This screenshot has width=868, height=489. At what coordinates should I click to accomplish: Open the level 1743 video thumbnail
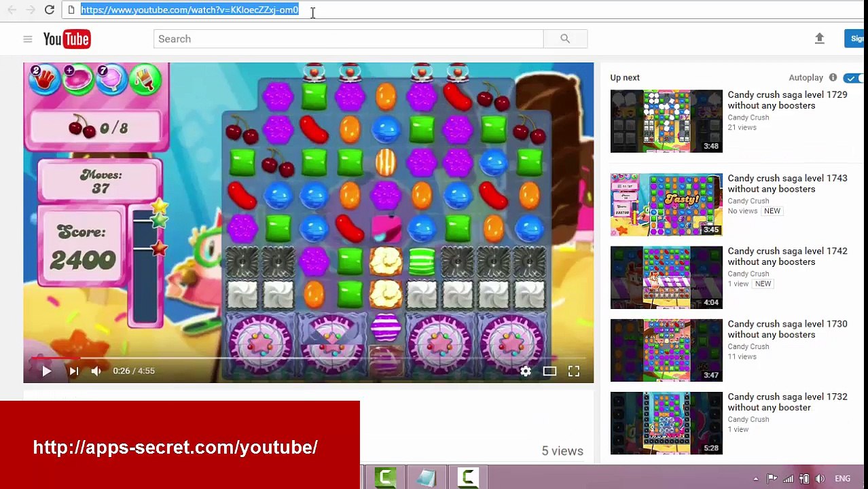tap(666, 204)
